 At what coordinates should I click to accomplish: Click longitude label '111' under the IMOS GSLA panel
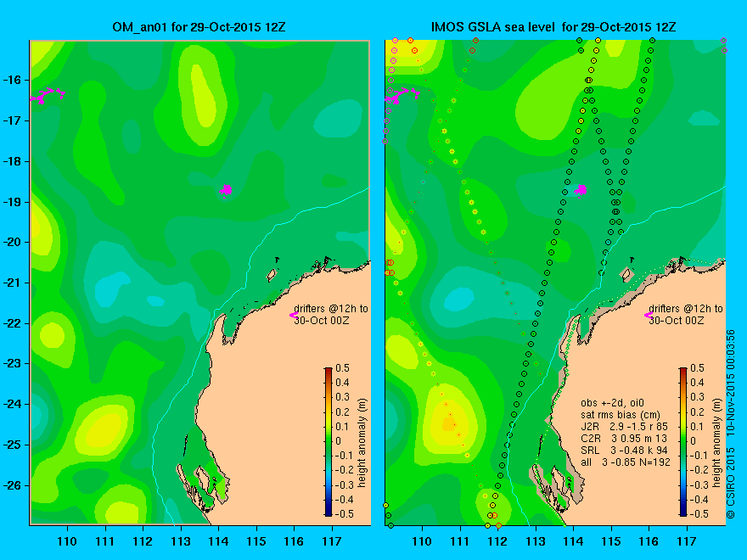click(460, 541)
